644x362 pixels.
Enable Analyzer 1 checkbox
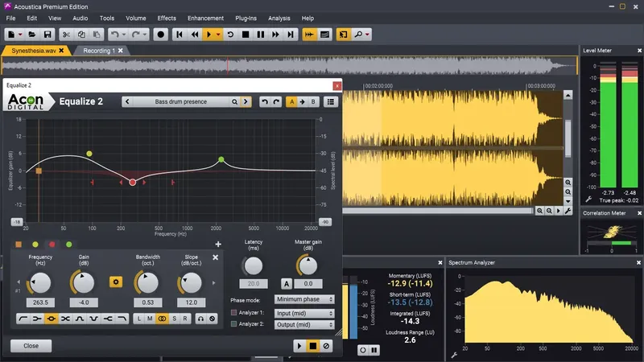[x=234, y=313]
